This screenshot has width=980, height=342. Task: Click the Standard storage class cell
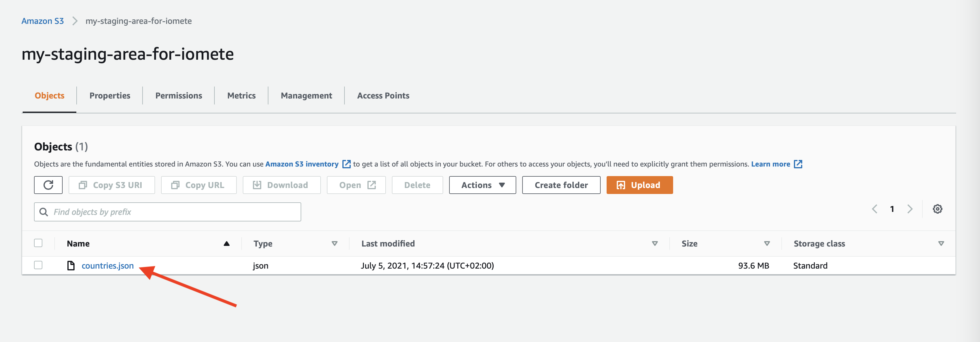[x=810, y=266]
